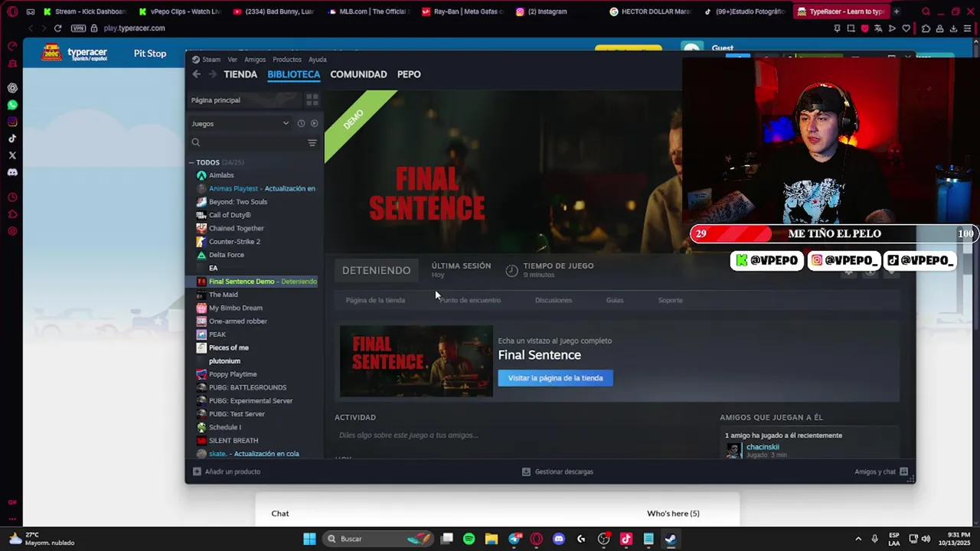Image resolution: width=980 pixels, height=551 pixels.
Task: Click the taskbar OBS Studio icon
Action: click(604, 539)
